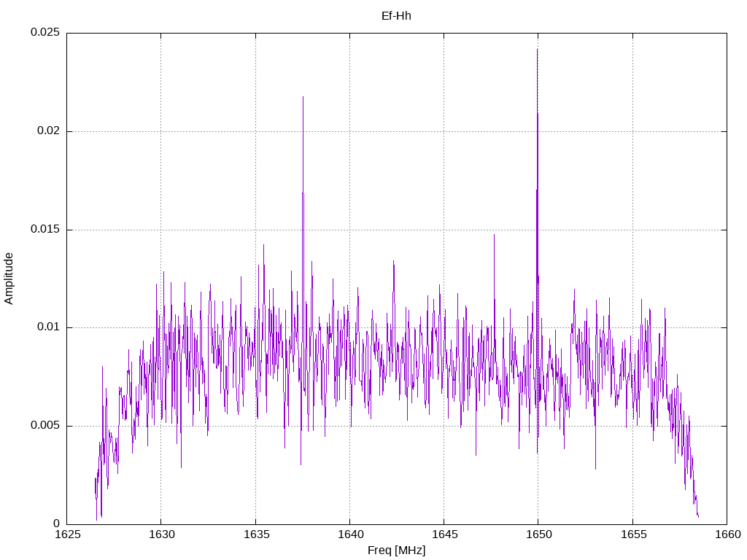Click the 0.015 y-axis tick label

(x=45, y=229)
